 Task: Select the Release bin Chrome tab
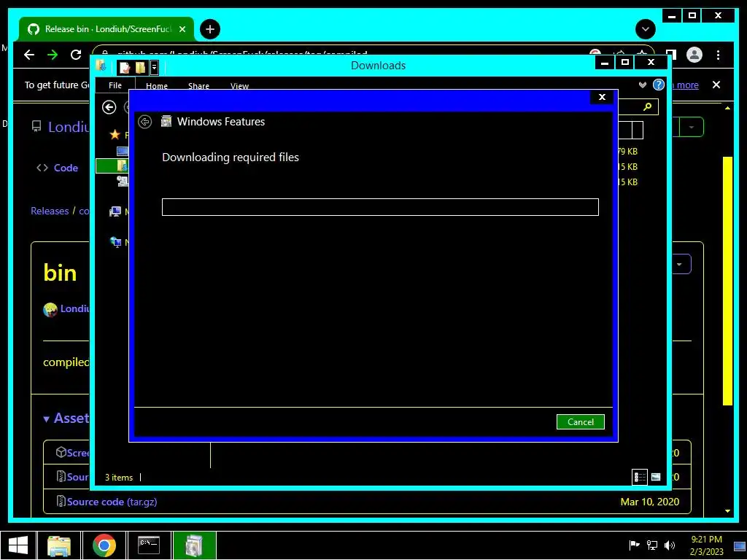pyautogui.click(x=107, y=29)
